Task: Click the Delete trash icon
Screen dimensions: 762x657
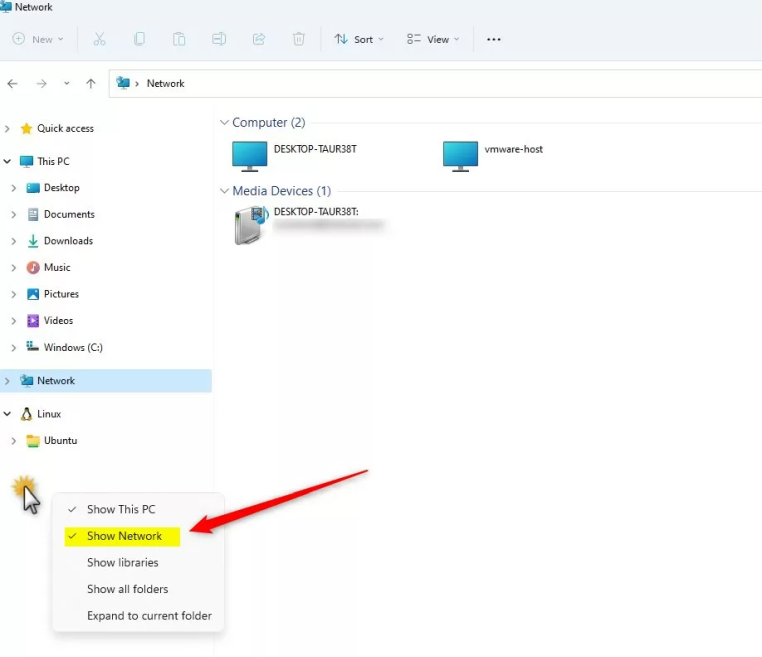Action: click(299, 39)
